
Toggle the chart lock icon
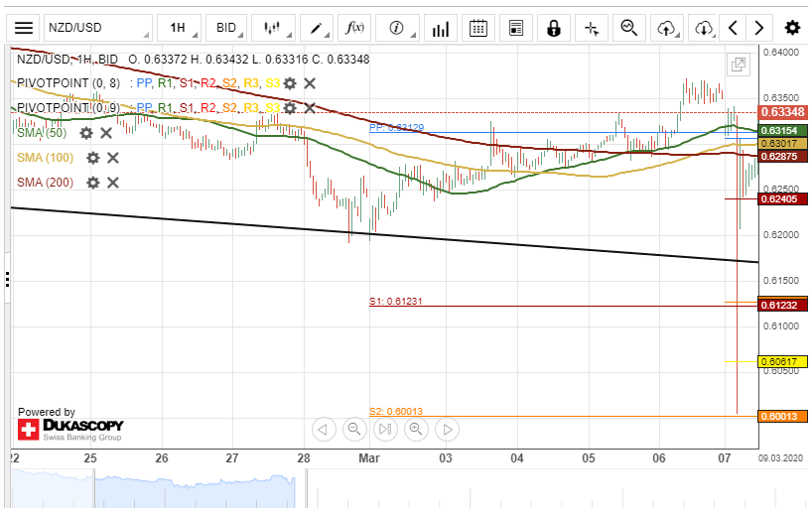click(554, 28)
